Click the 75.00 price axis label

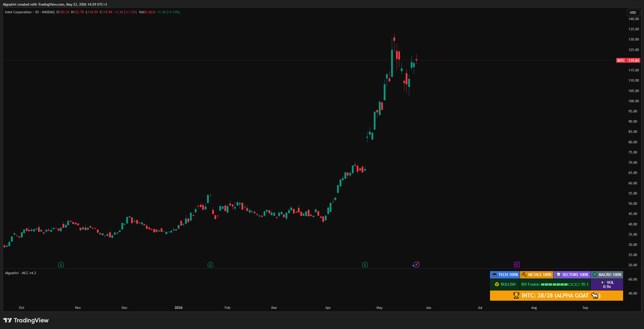[x=633, y=152]
